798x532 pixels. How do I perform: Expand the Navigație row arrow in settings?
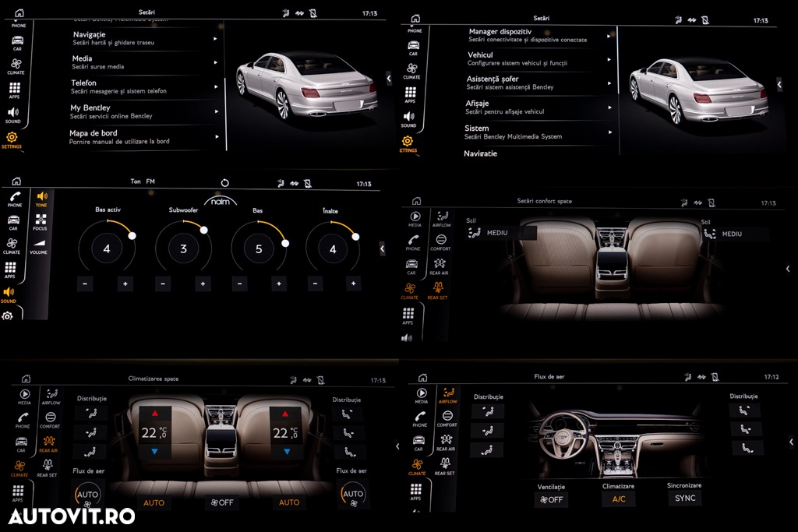click(215, 39)
